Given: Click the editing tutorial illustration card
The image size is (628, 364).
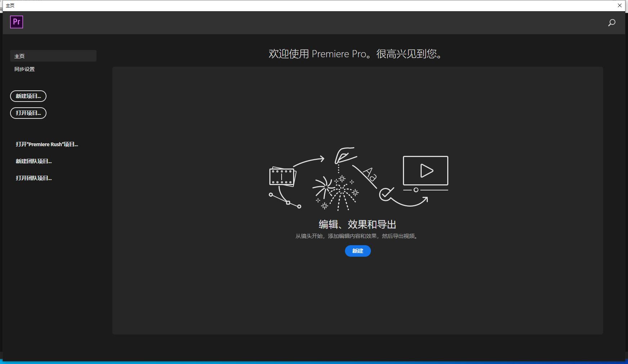Looking at the screenshot, I should [358, 201].
